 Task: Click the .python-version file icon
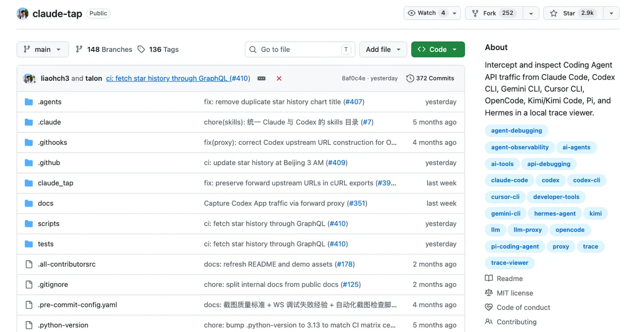[29, 325]
